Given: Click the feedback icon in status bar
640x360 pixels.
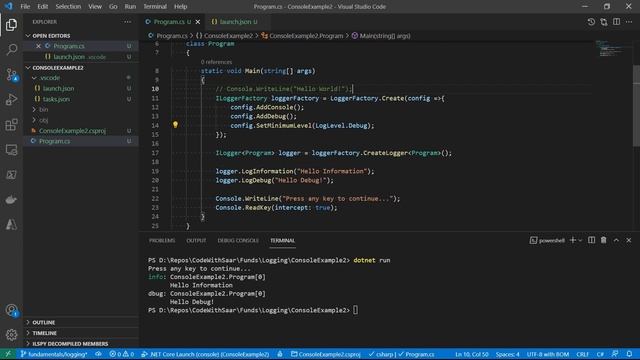Looking at the screenshot, I should [615, 354].
